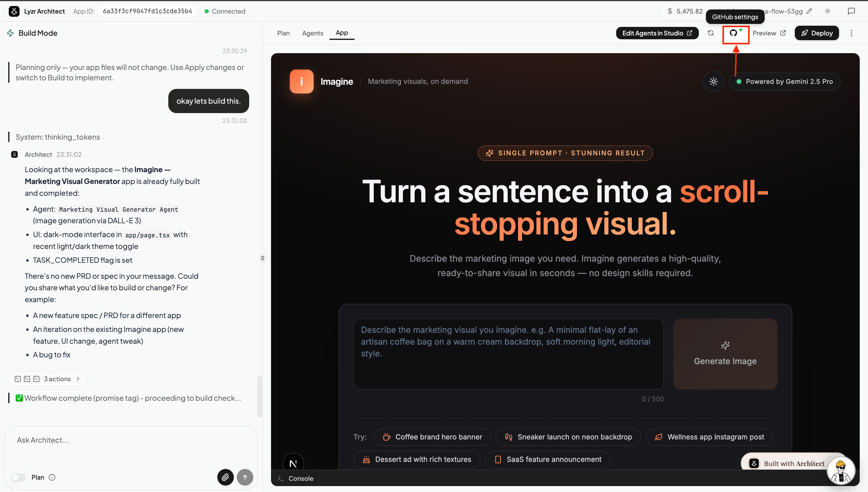Click the Architect avatar icon in chat
Viewport: 868px width, 492px height.
[14, 154]
